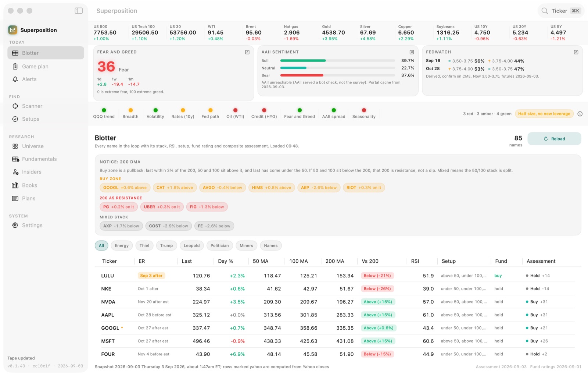Click the Universe grid icon
This screenshot has height=376, width=588.
15,146
